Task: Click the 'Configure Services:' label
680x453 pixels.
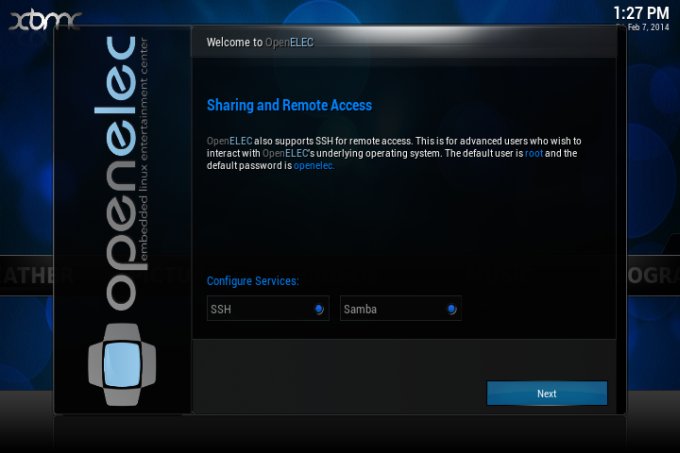Action: click(x=253, y=281)
